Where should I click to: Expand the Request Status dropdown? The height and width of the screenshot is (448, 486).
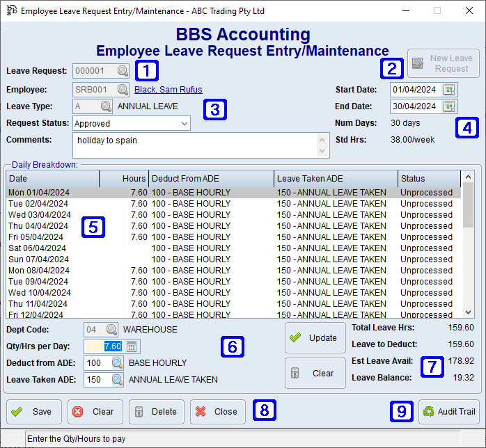(x=184, y=123)
